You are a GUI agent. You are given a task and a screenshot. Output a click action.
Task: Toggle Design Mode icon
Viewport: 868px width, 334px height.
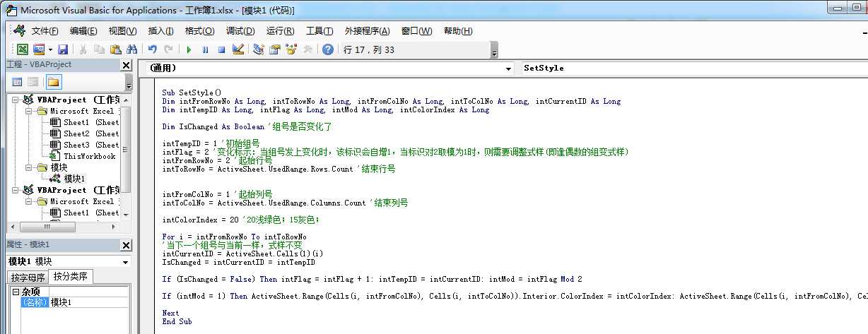(x=238, y=49)
